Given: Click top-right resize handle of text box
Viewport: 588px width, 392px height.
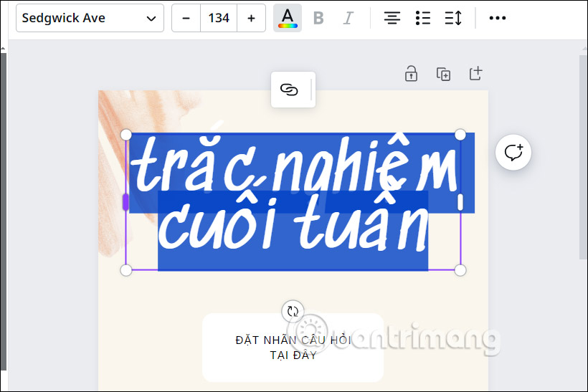Looking at the screenshot, I should [x=460, y=135].
